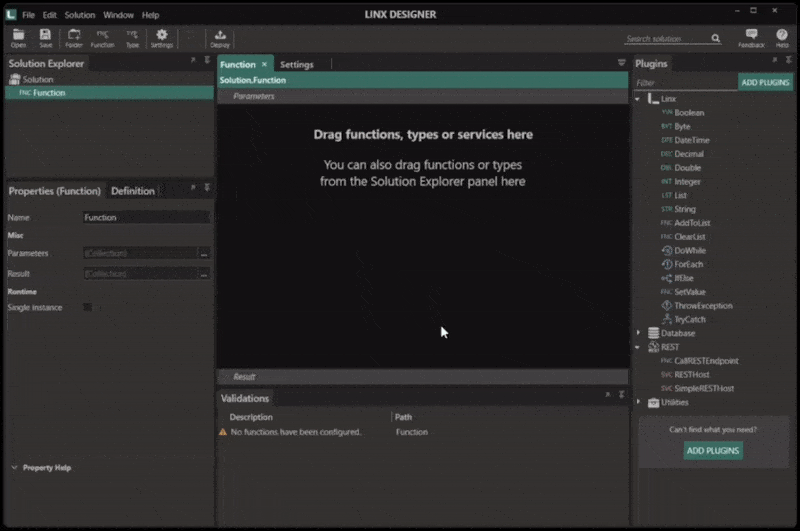800x531 pixels.
Task: Click ADD PLUGINS under Can't find what you need
Action: 713,450
